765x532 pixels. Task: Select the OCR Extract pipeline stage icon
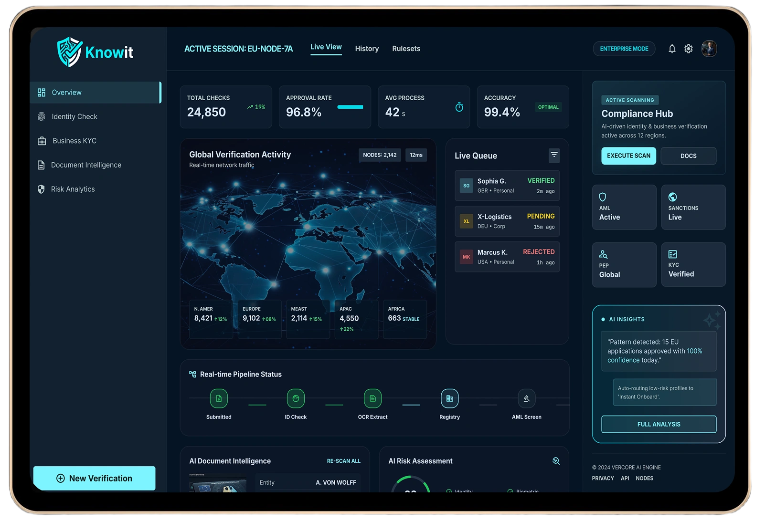(372, 398)
